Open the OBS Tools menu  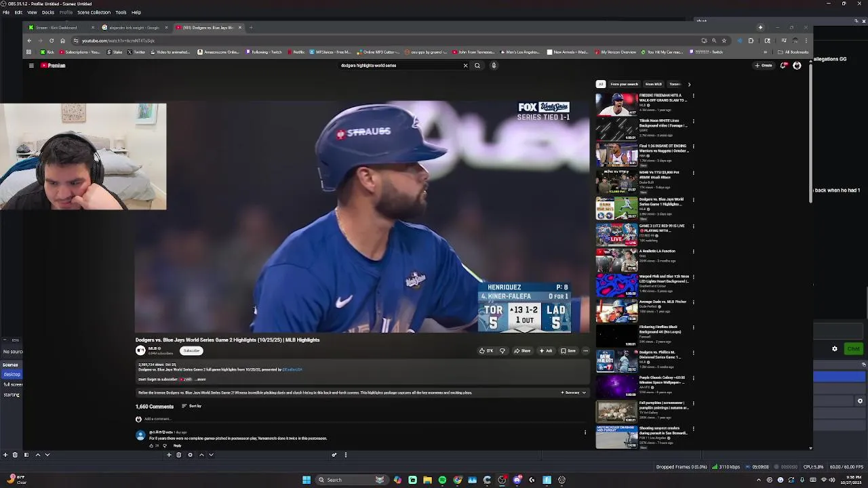coord(121,12)
